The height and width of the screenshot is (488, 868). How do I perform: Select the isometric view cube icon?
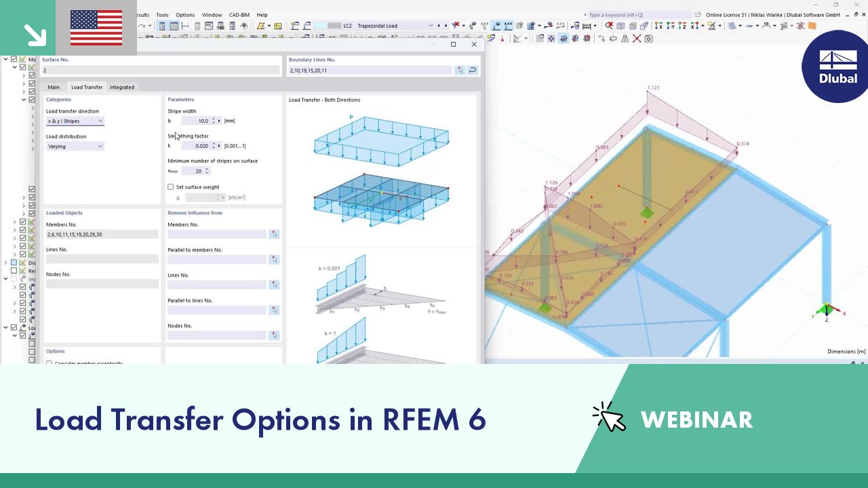click(620, 26)
